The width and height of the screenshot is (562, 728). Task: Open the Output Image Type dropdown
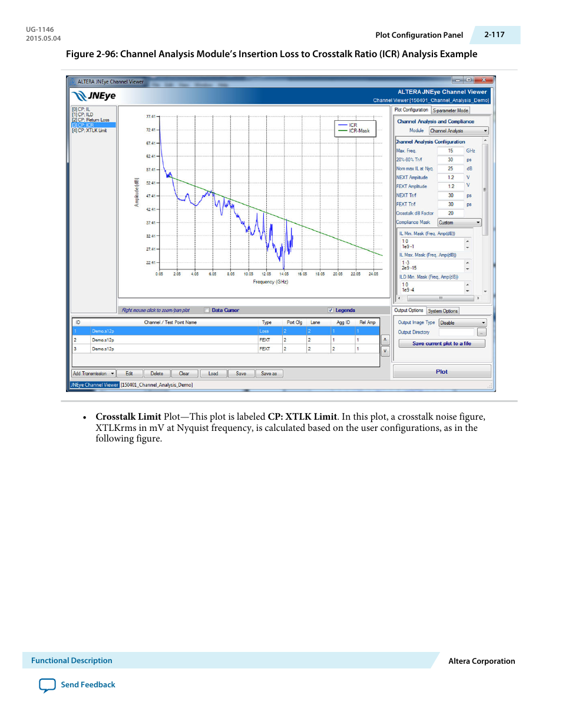click(x=462, y=322)
